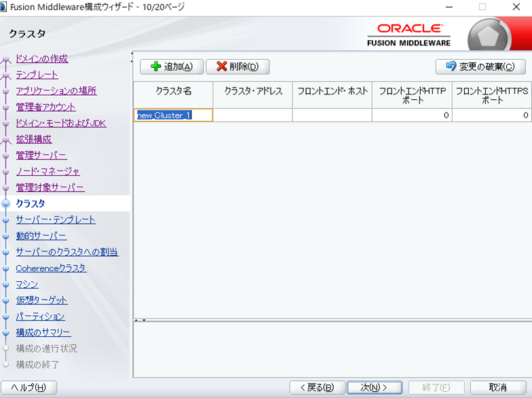This screenshot has width=532, height=398.
Task: Select the フロントエンド・ホスト cell
Action: point(332,115)
